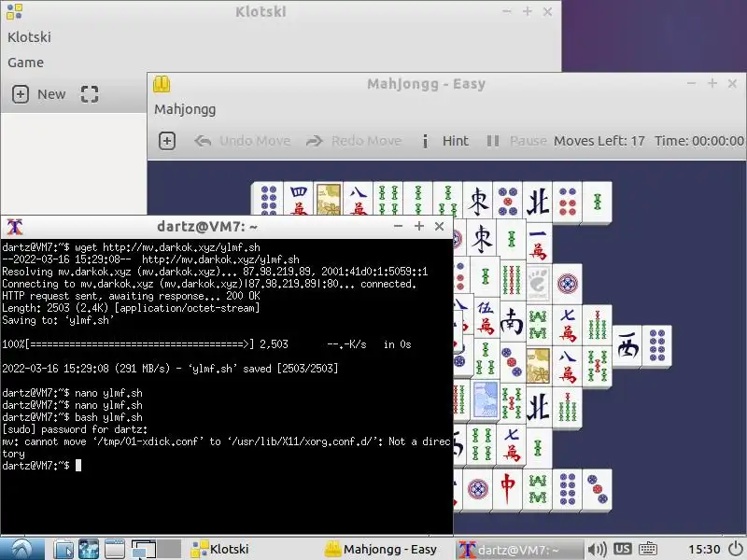Open the Mahjongg application menu
747x560 pixels.
coord(185,109)
